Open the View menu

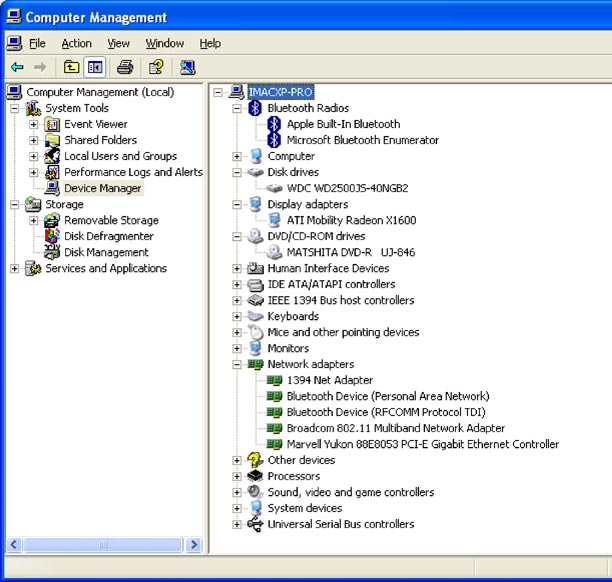(119, 43)
